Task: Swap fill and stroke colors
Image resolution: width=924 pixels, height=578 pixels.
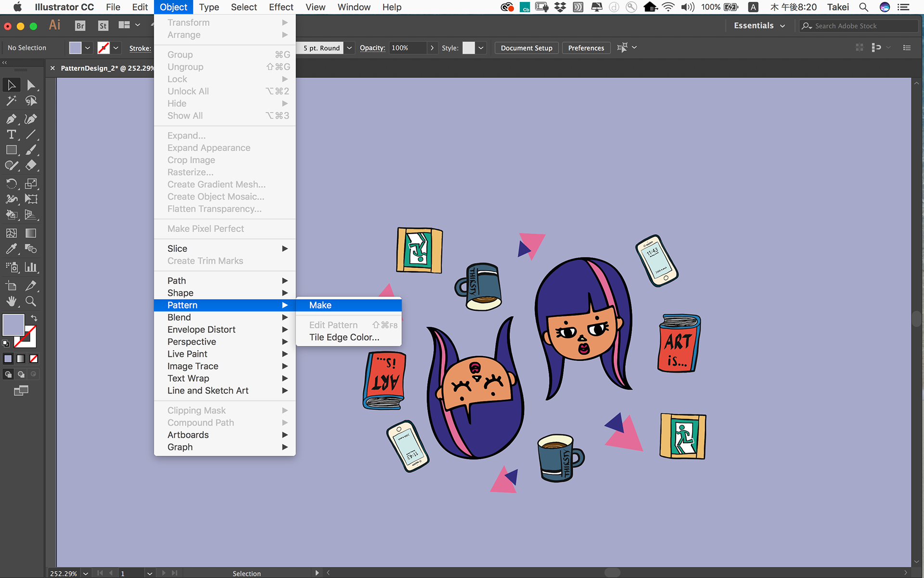Action: [34, 318]
